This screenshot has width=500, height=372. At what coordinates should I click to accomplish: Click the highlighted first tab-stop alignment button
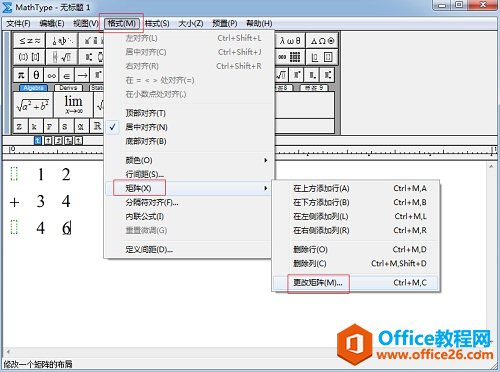pos(38,140)
